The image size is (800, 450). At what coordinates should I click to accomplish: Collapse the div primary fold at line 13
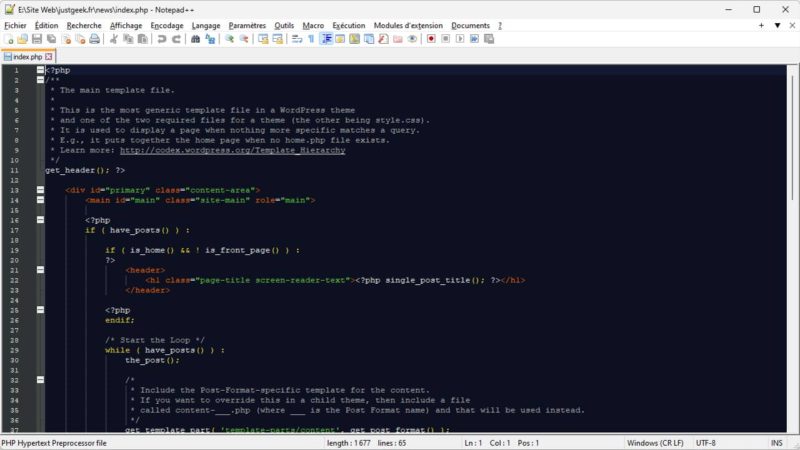point(40,190)
